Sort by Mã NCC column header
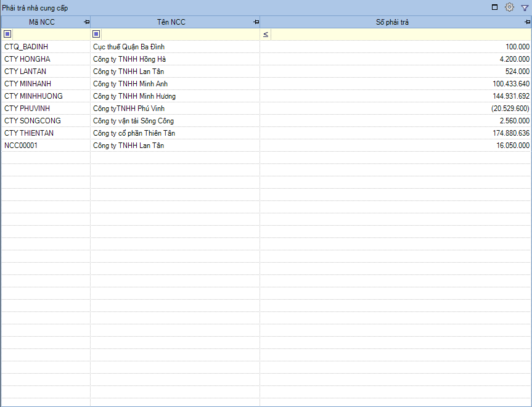This screenshot has height=407, width=532. pyautogui.click(x=42, y=22)
